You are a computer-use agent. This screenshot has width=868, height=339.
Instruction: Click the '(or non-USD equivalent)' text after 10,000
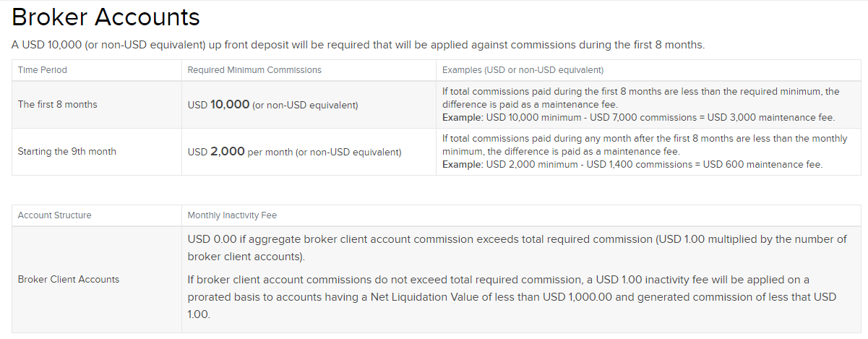coord(305,106)
